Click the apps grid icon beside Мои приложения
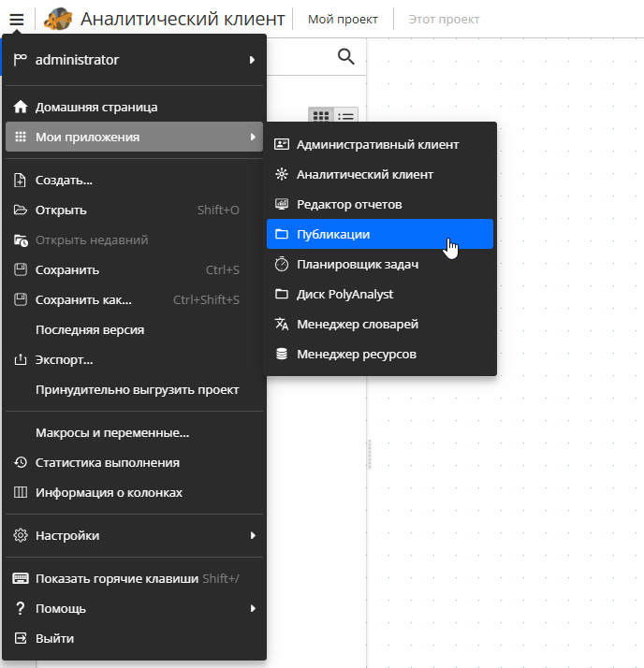This screenshot has width=644, height=668. [21, 137]
